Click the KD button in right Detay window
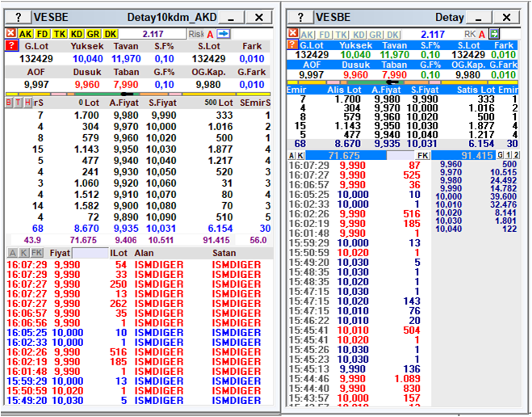 pos(358,35)
